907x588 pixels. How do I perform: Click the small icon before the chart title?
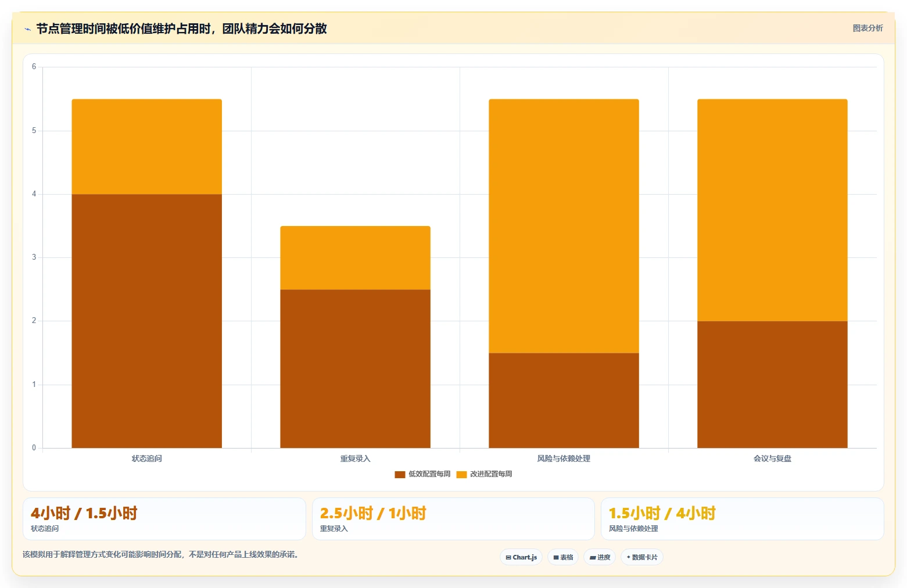[27, 29]
